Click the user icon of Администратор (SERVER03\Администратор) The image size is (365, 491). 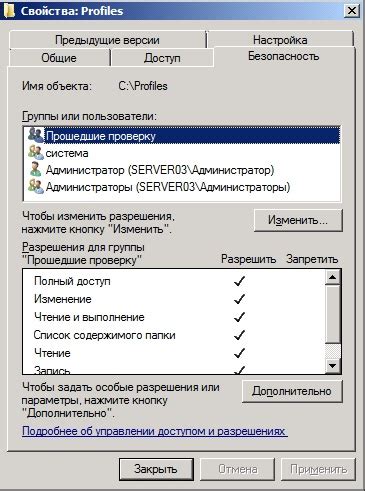pos(35,169)
